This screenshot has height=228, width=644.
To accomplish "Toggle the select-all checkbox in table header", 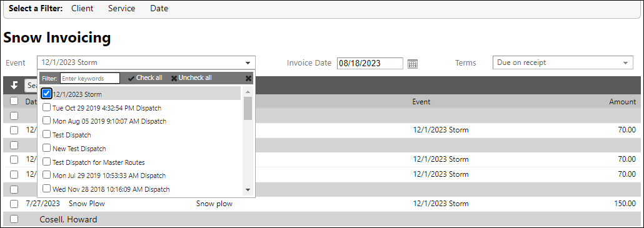I will pos(14,101).
